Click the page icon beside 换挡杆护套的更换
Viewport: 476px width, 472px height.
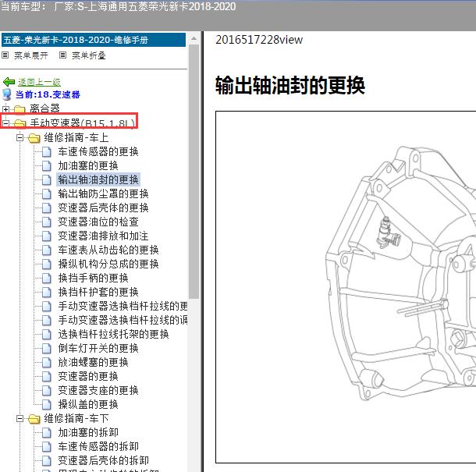pos(47,292)
